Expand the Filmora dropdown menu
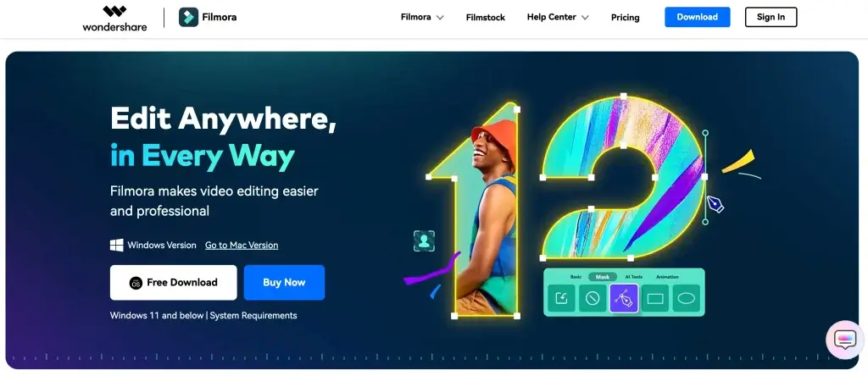The width and height of the screenshot is (868, 376). (x=422, y=17)
